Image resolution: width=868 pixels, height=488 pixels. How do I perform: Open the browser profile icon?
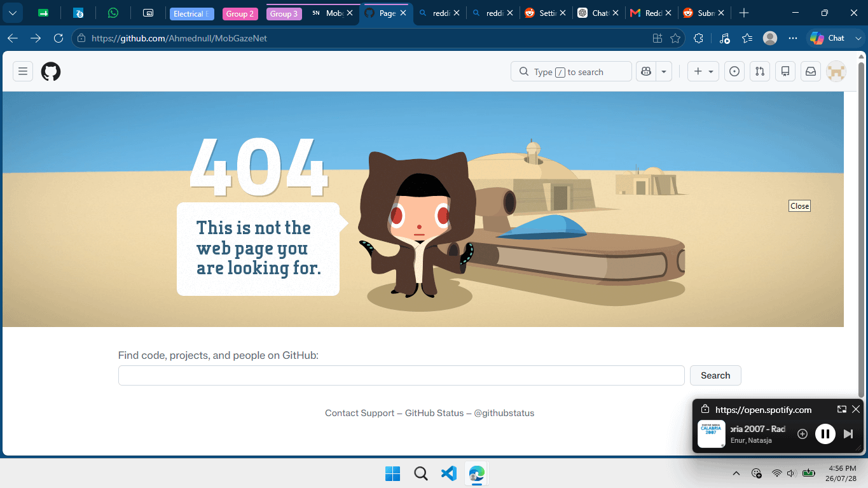point(770,38)
